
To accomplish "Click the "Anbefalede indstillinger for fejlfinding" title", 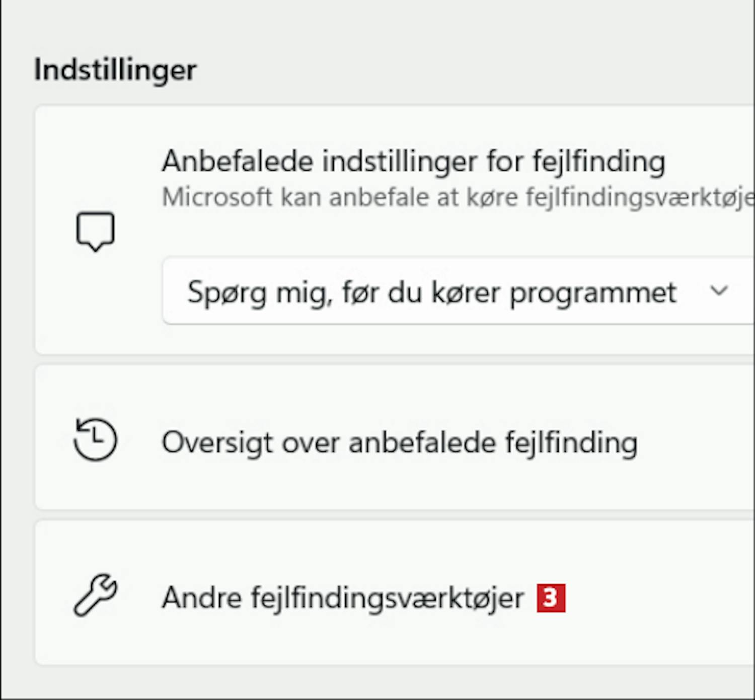I will point(413,162).
